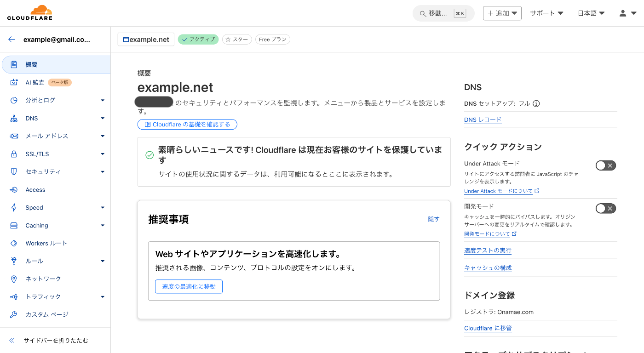Click the Workers ルート diamond icon
Image resolution: width=644 pixels, height=353 pixels.
[x=14, y=243]
